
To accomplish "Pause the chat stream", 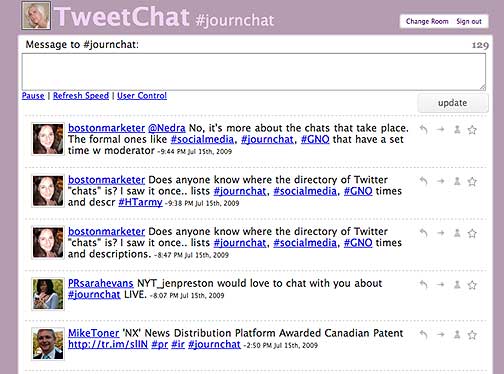I will (x=33, y=96).
